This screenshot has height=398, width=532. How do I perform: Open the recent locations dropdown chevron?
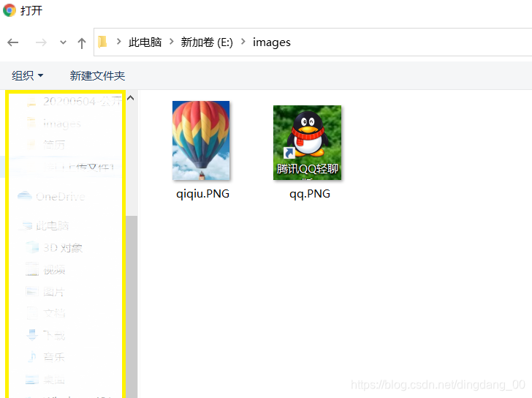pos(63,42)
